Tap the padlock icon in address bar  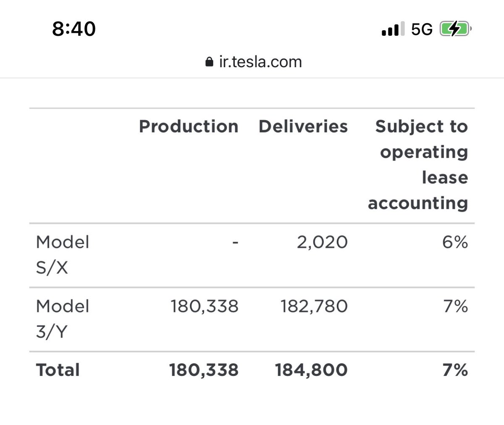209,62
